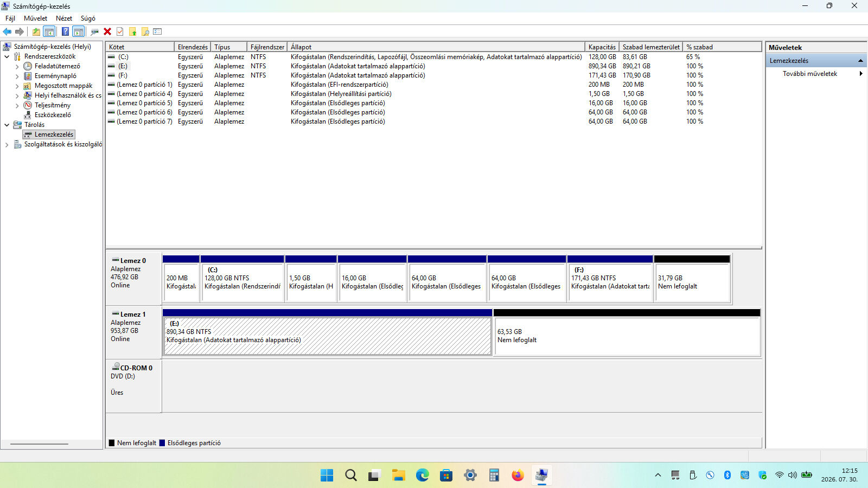
Task: Click the Up one level folder icon
Action: click(36, 31)
